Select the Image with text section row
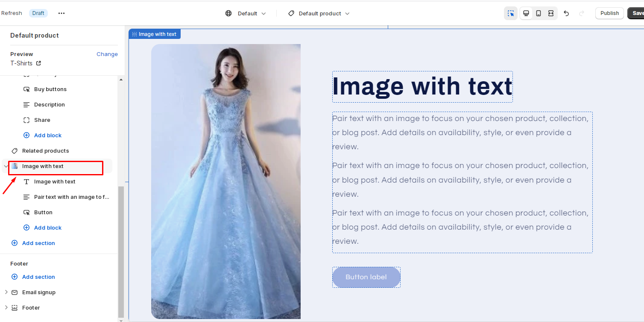Screen dimensions: 644x322 tap(57, 166)
